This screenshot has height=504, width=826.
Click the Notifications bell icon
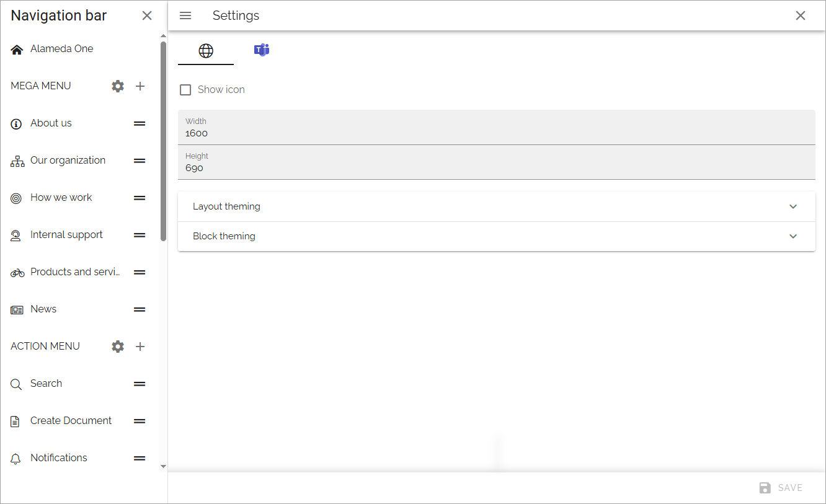[16, 459]
